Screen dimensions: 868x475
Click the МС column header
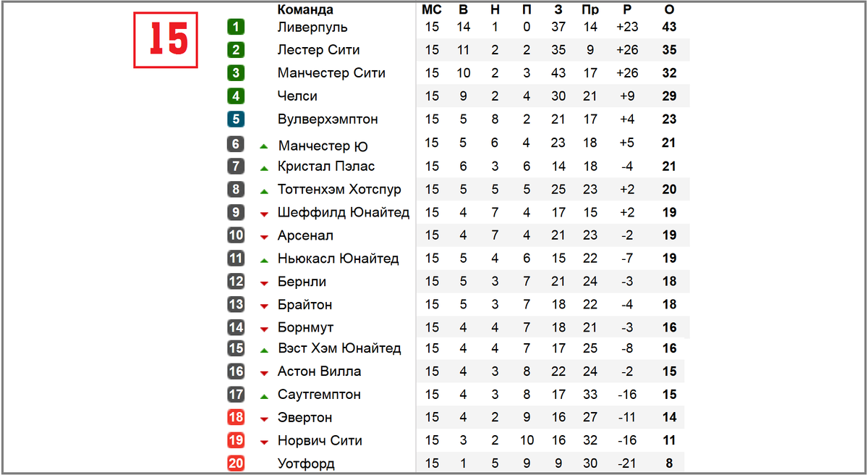click(x=432, y=9)
